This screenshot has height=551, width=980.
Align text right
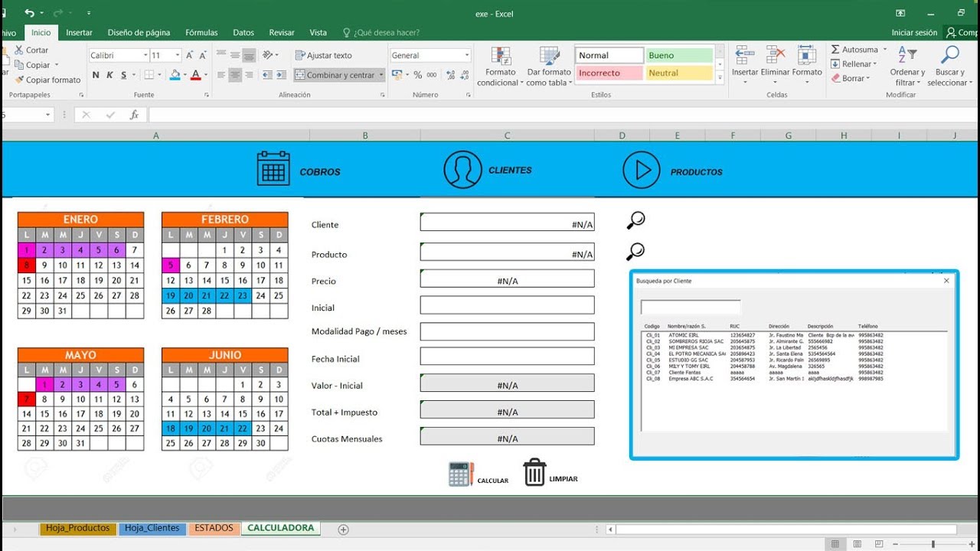(x=249, y=75)
